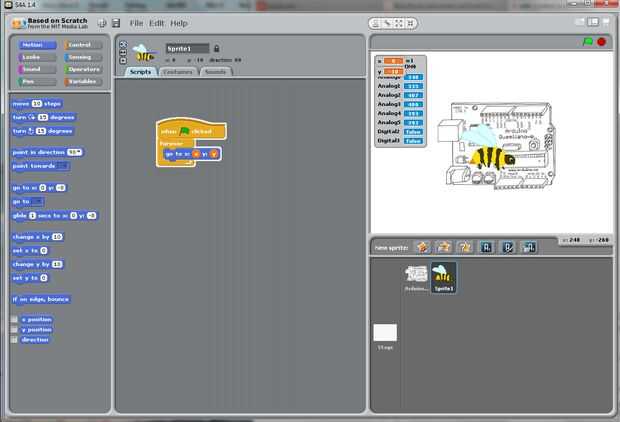Get a surprise sprite
The width and height of the screenshot is (620, 422).
[x=465, y=248]
